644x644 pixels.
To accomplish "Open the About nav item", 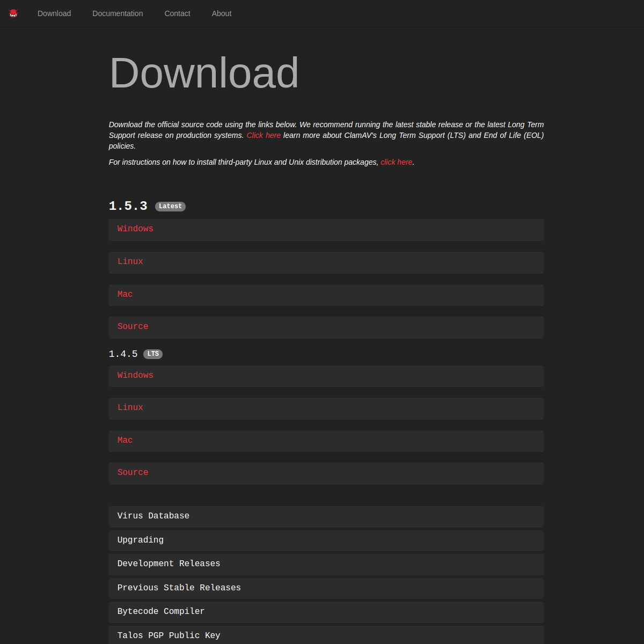I will point(222,13).
